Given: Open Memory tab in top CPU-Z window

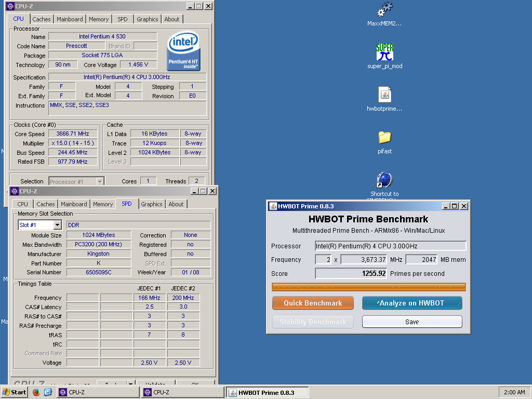Looking at the screenshot, I should (99, 19).
